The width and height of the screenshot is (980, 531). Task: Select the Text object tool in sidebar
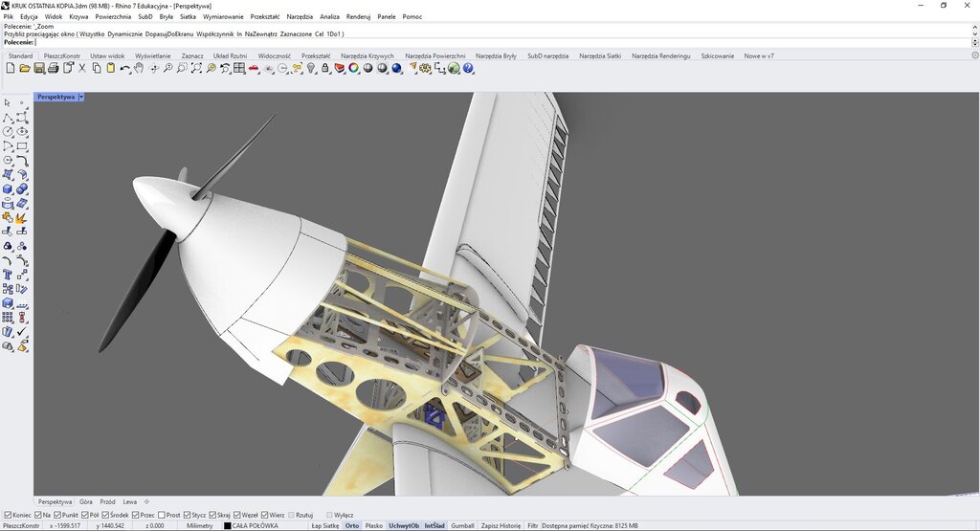coord(8,275)
